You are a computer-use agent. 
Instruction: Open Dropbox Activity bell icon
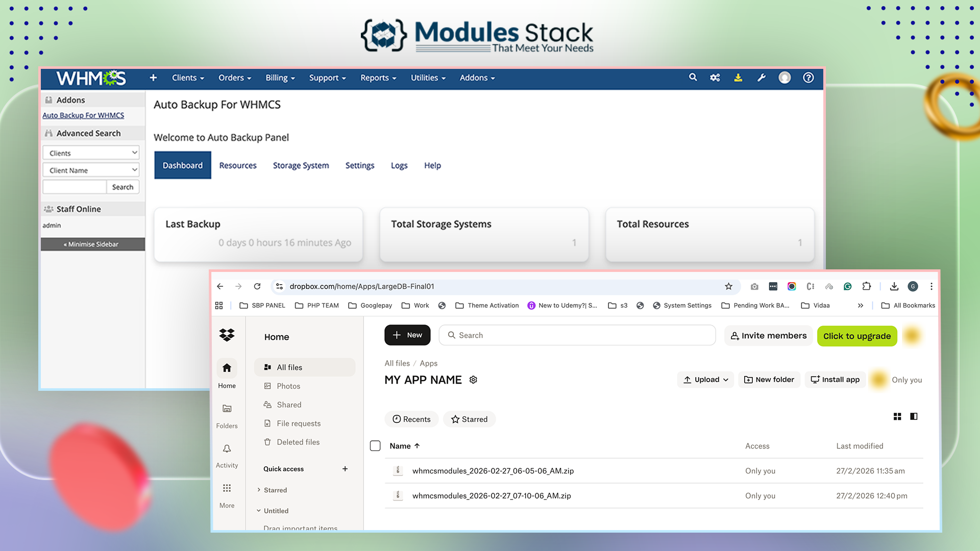coord(227,449)
